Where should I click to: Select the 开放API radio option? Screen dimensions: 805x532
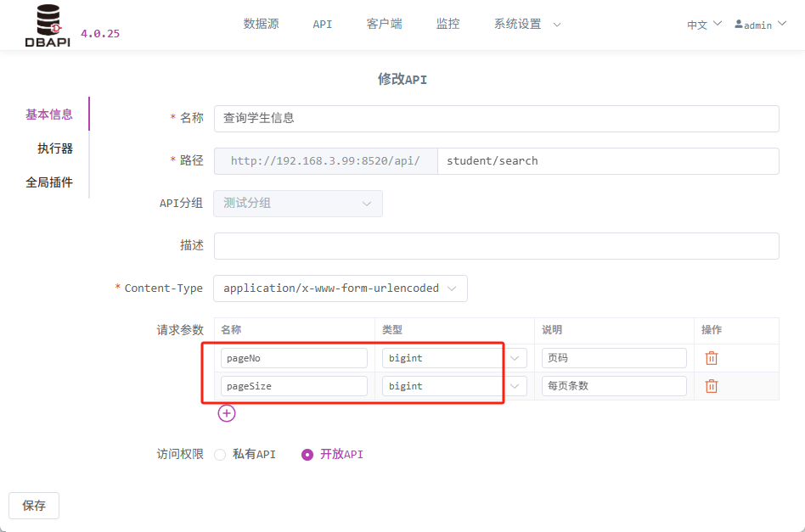pyautogui.click(x=307, y=455)
